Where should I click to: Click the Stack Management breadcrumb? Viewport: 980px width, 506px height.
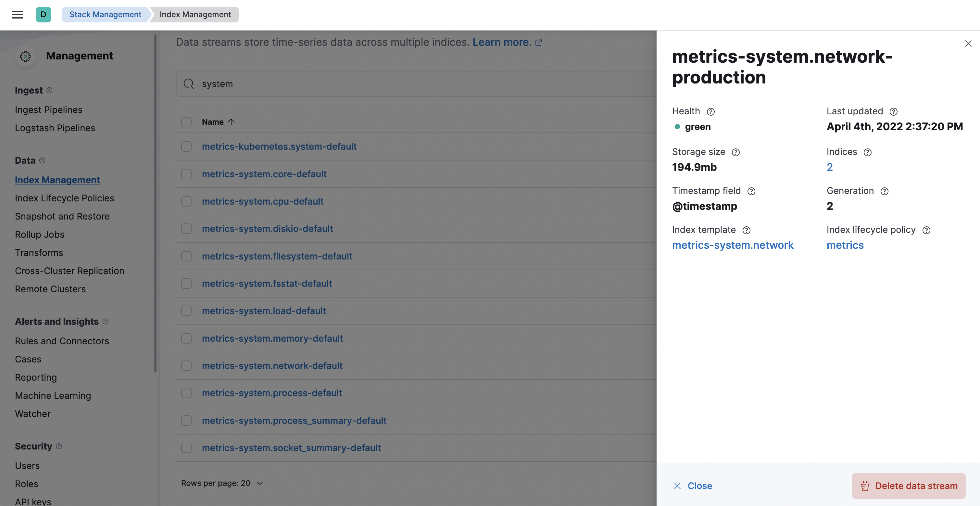click(105, 15)
